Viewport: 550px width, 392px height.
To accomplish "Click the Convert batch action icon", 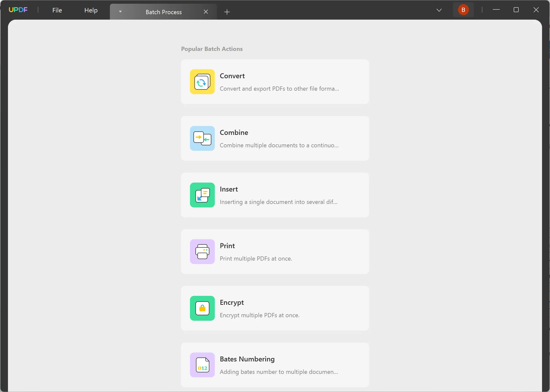I will pyautogui.click(x=203, y=81).
